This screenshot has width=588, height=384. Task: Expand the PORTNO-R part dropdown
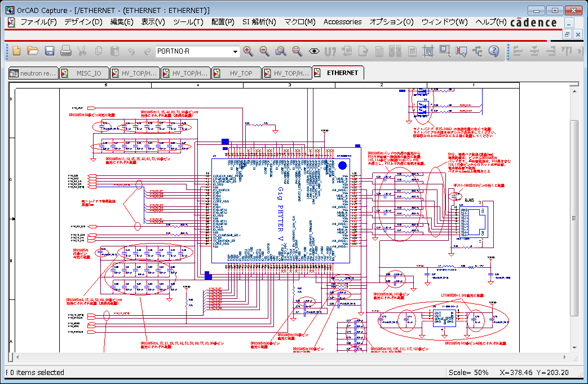(235, 51)
